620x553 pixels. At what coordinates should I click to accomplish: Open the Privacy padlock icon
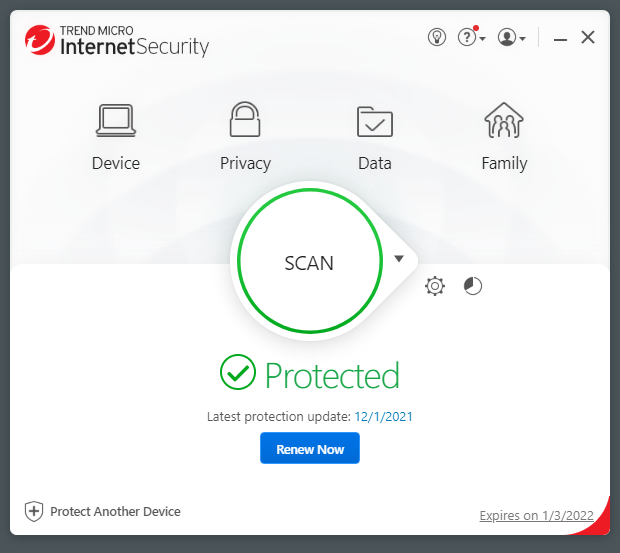(245, 121)
